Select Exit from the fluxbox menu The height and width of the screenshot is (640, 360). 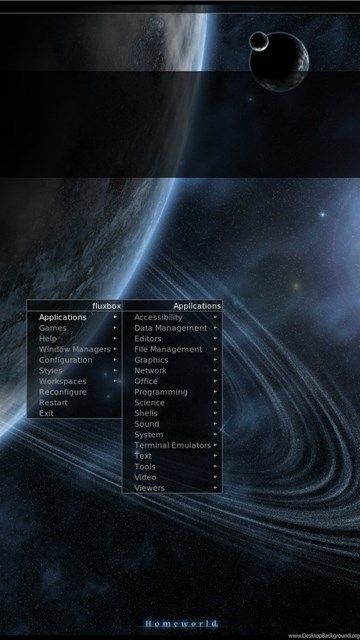(x=74, y=413)
